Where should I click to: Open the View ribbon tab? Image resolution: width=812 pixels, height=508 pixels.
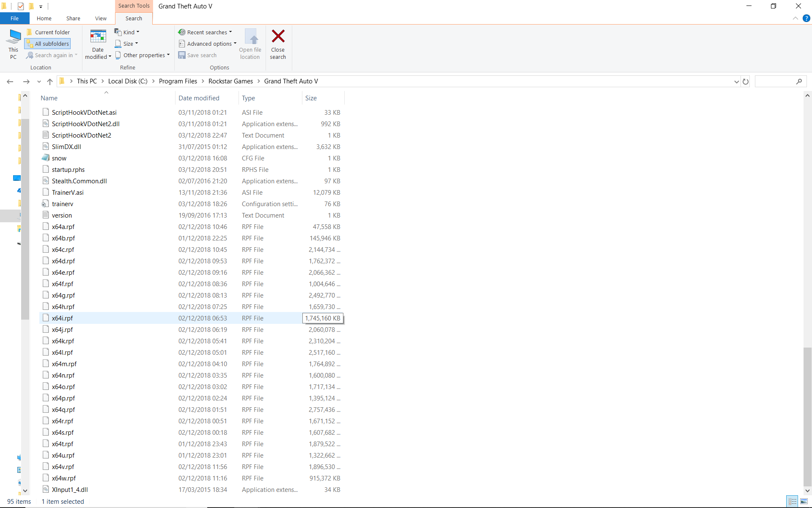point(101,18)
